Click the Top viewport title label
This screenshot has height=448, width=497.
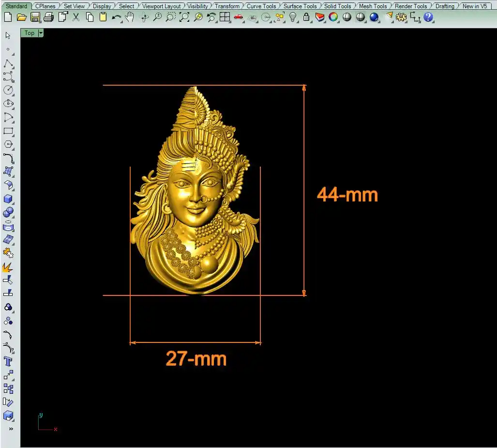coord(30,33)
